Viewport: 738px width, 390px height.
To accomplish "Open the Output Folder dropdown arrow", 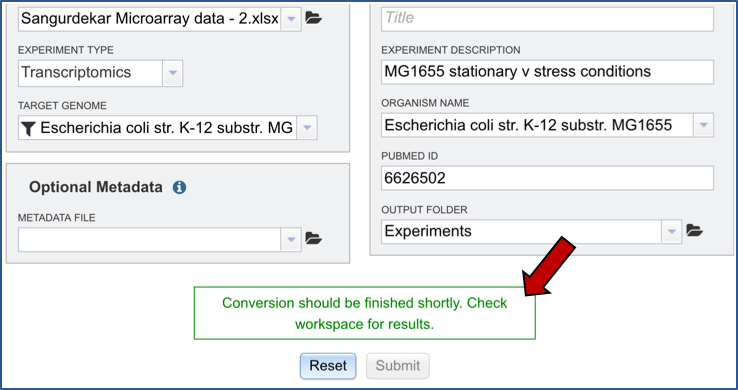I will (x=672, y=231).
